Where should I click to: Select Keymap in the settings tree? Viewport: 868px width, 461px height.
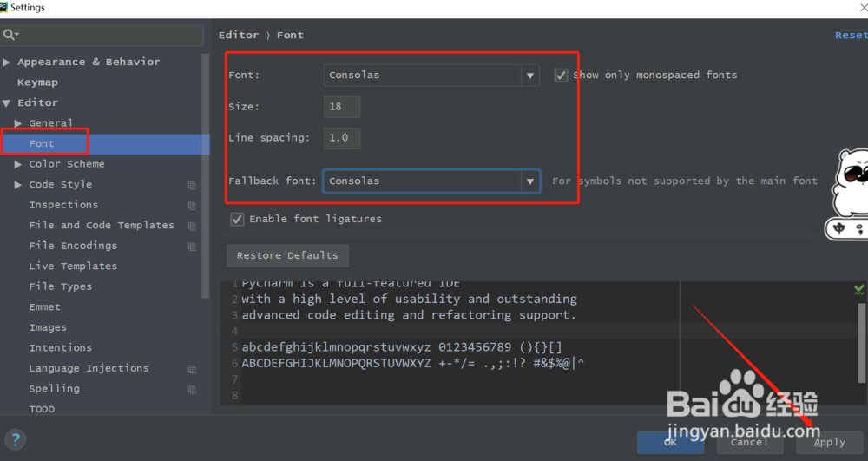(37, 82)
